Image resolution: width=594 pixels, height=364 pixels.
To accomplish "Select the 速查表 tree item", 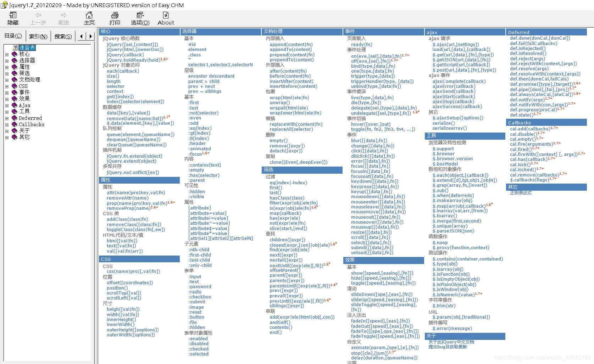I will click(x=27, y=47).
